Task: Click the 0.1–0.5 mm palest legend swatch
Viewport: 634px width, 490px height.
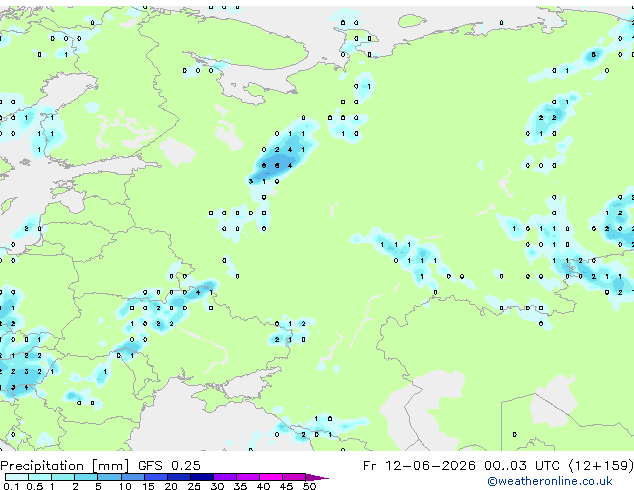Action: (17, 477)
